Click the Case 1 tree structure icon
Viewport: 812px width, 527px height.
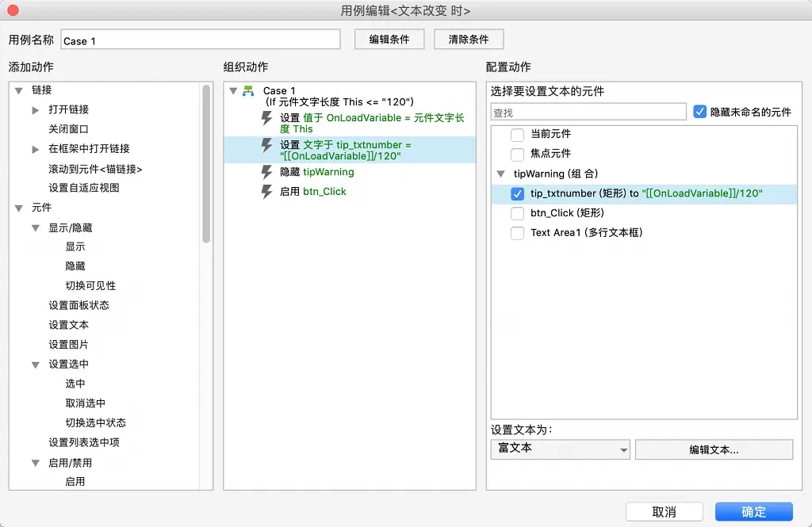[248, 91]
